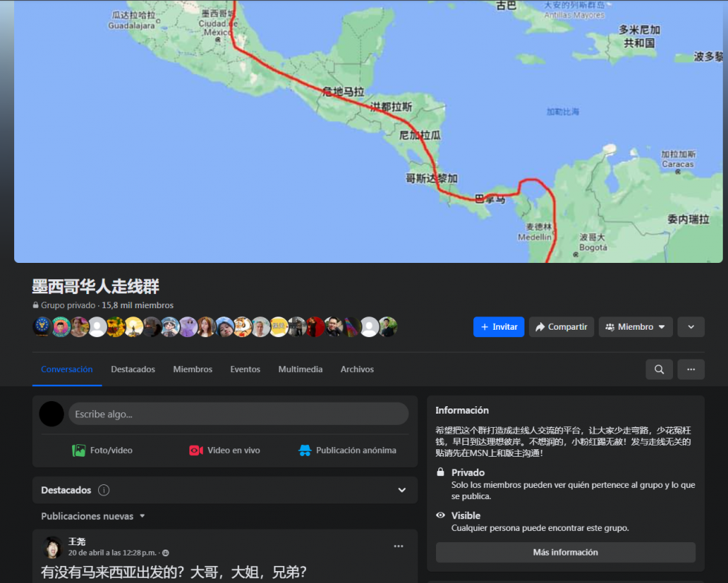Open 王尧 author name link
Viewport: 728px width, 583px height.
point(77,541)
